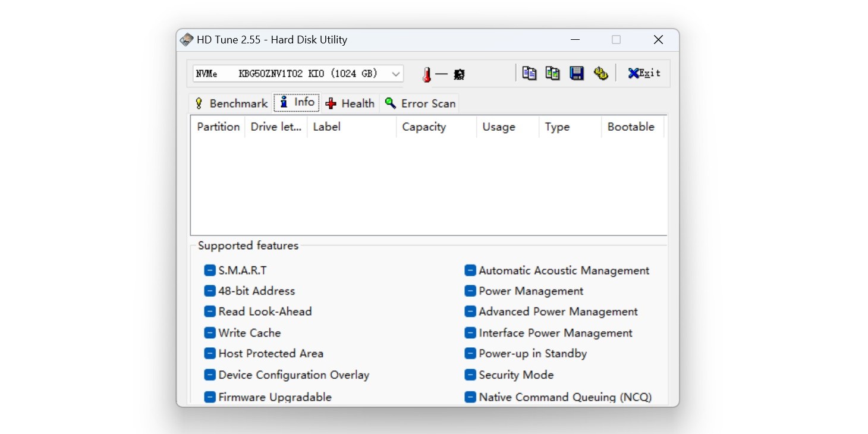Switch to the Error Scan tab
Image resolution: width=868 pixels, height=434 pixels.
coord(420,103)
